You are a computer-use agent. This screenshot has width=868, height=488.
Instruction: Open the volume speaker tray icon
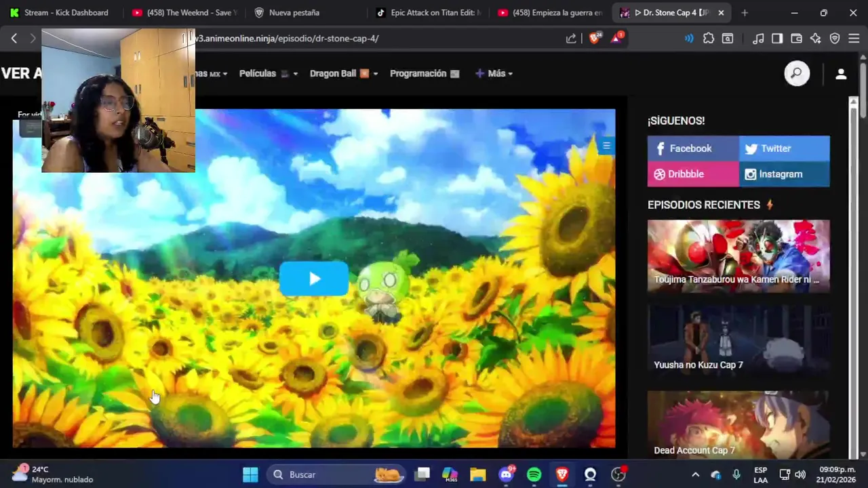800,474
